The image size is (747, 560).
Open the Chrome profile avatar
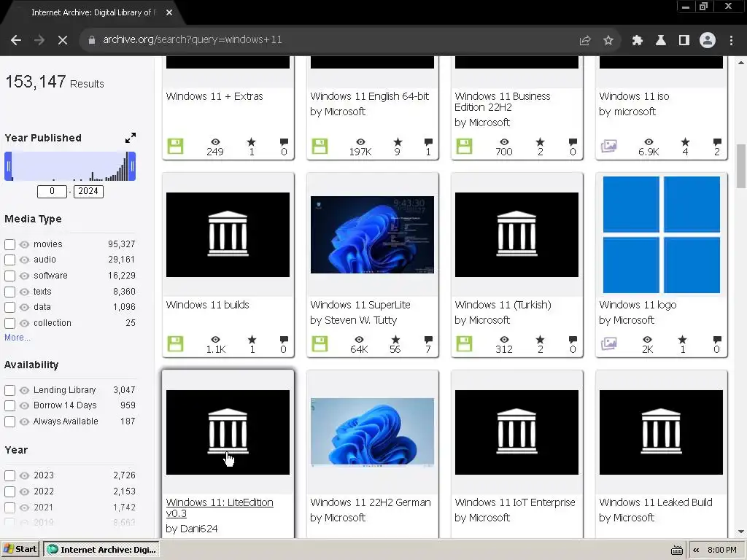click(x=708, y=41)
